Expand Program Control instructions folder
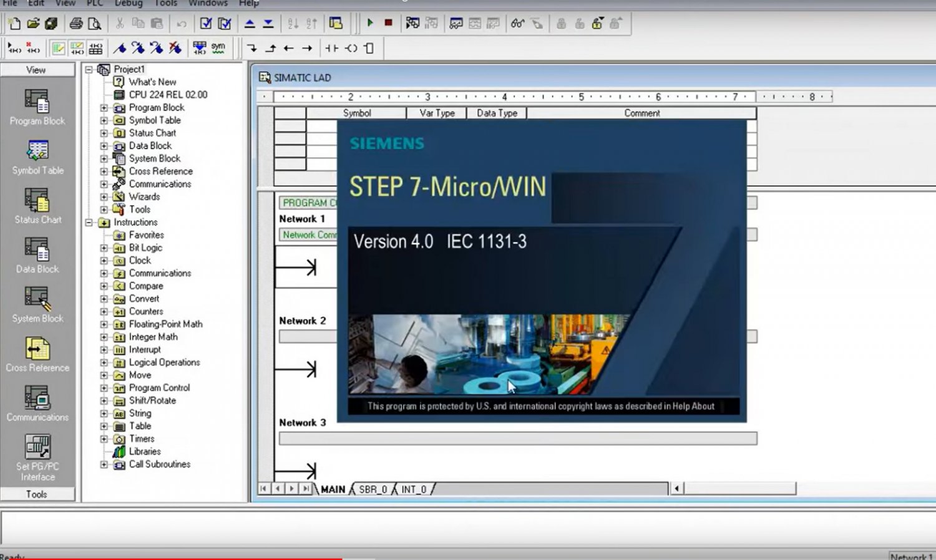This screenshot has height=560, width=936. 104,388
